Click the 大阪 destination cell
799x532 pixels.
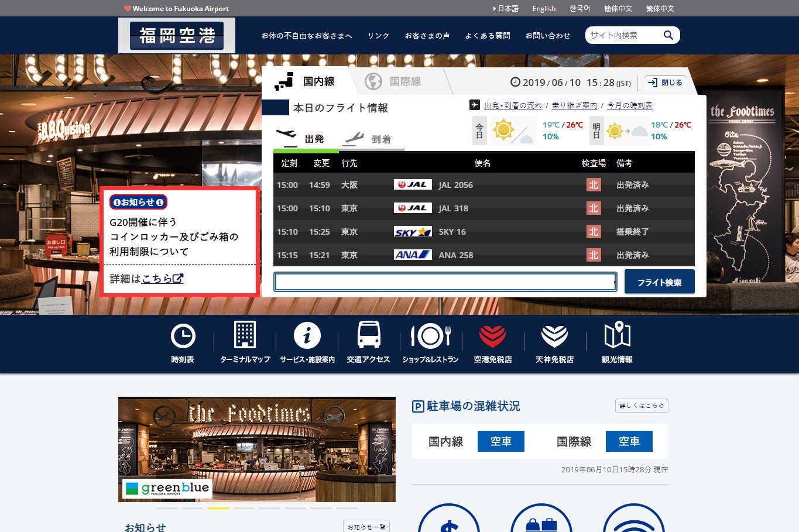pyautogui.click(x=349, y=185)
